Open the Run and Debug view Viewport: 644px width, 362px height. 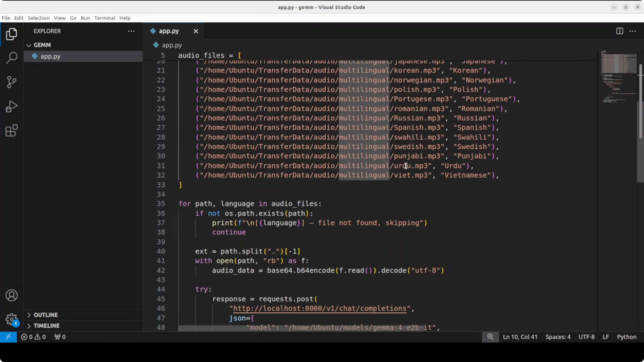pyautogui.click(x=12, y=107)
